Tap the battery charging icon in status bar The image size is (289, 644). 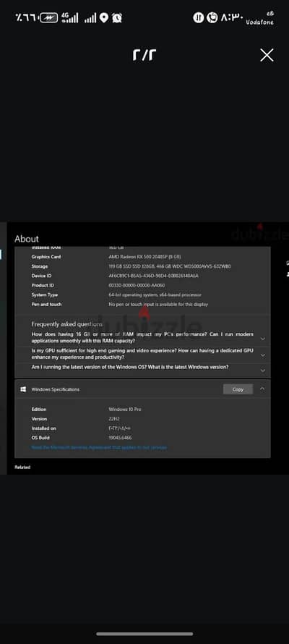pos(49,17)
